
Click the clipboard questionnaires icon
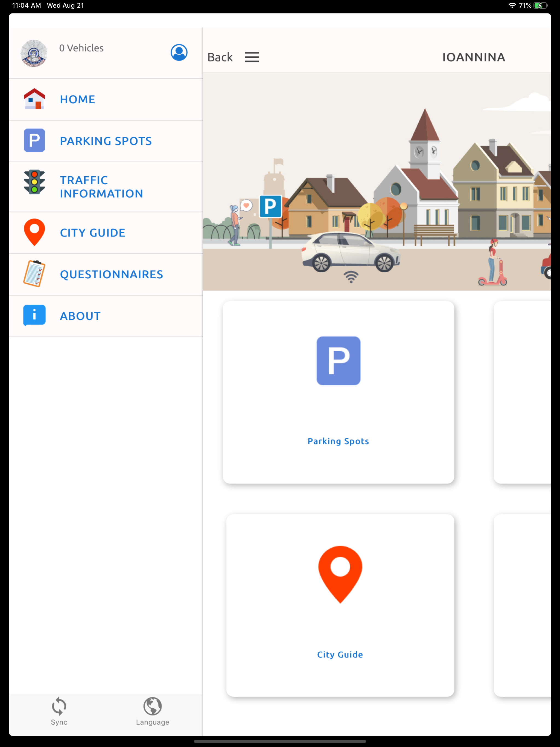coord(34,274)
